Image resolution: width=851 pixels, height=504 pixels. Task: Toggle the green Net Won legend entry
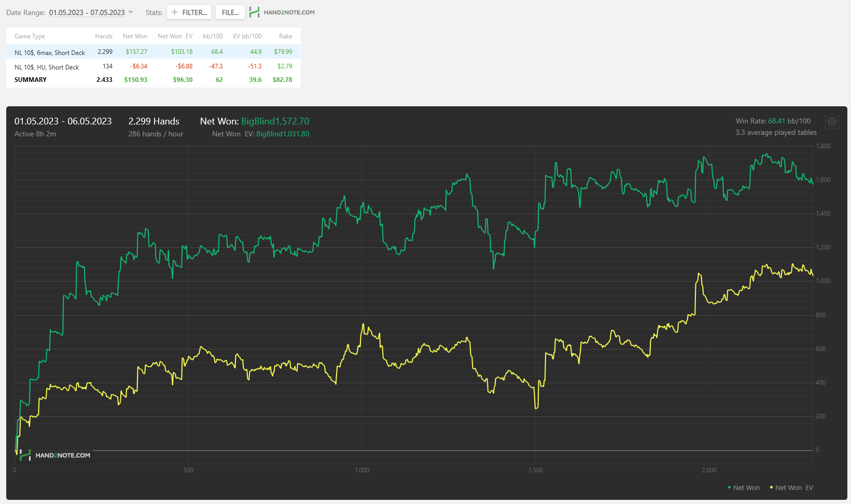click(x=744, y=487)
